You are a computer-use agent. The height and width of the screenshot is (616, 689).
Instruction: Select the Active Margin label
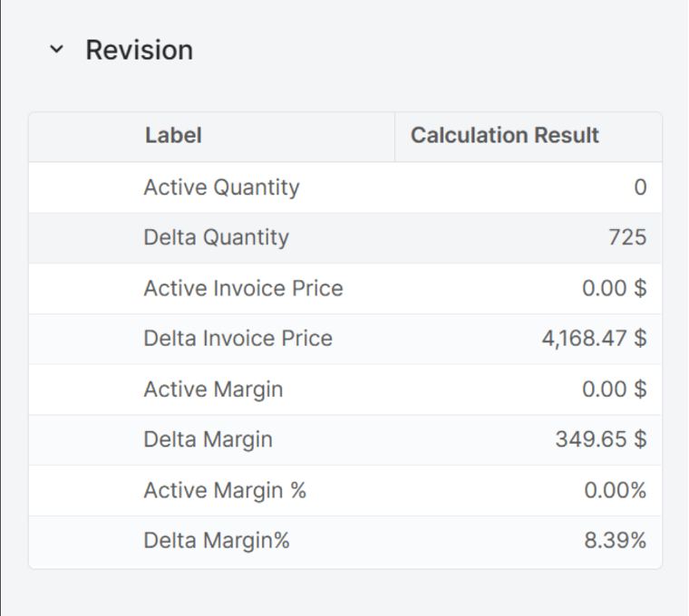pyautogui.click(x=213, y=390)
